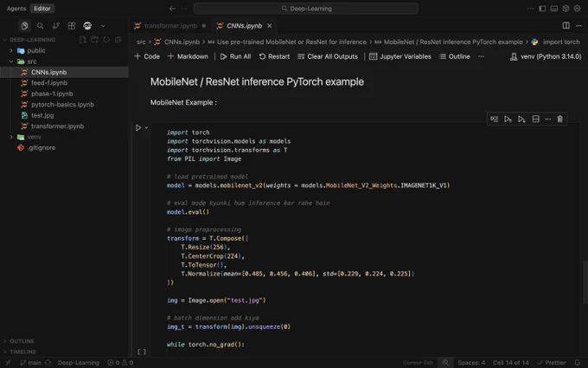Delete the current cell

(x=559, y=119)
